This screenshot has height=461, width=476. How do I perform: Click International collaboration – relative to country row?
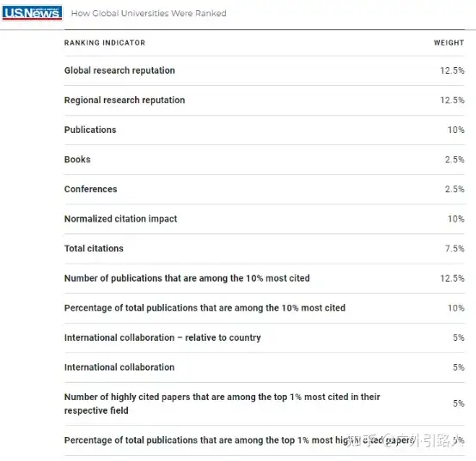[x=265, y=337]
